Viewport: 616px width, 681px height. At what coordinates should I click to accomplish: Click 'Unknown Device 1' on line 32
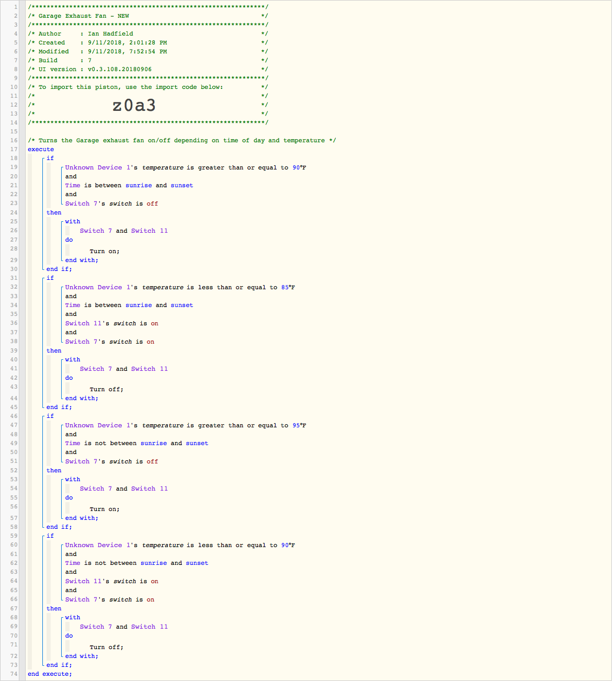tap(98, 287)
